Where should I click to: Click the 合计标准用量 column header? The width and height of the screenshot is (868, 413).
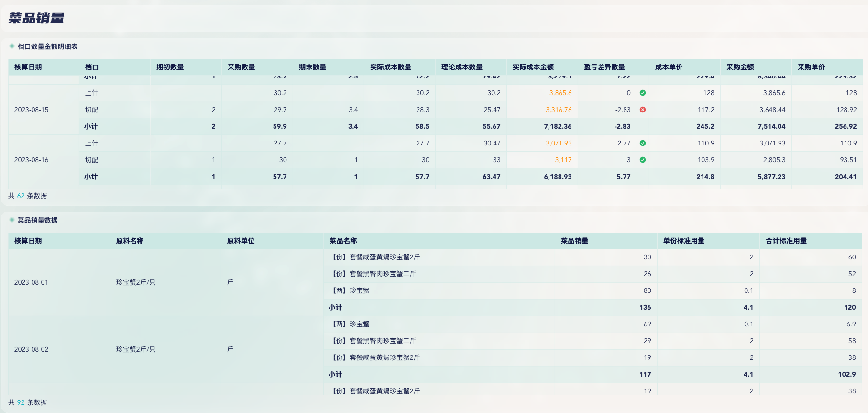click(x=786, y=241)
